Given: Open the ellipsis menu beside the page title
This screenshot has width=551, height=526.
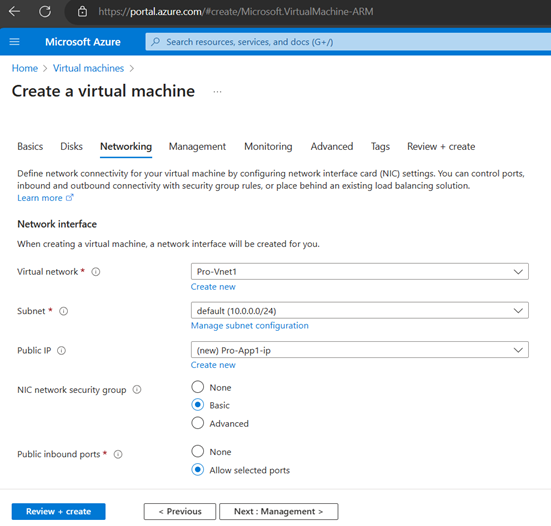Looking at the screenshot, I should click(218, 92).
